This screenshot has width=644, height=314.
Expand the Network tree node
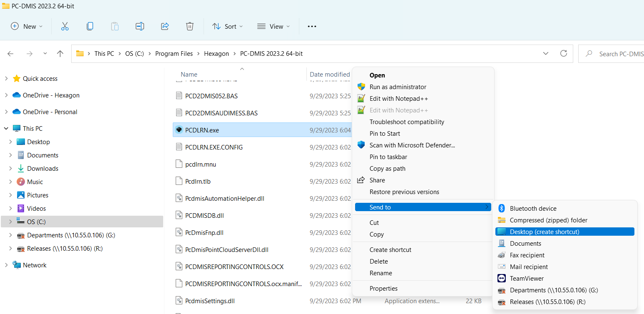tap(6, 265)
